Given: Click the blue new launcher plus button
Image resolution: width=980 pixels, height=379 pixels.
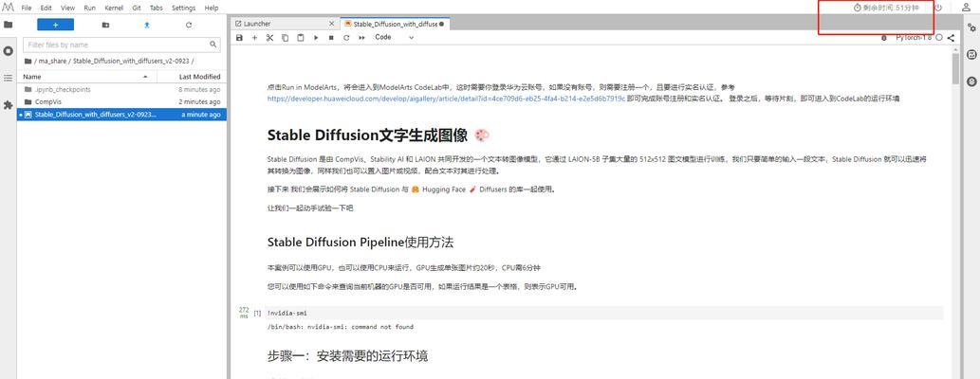Looking at the screenshot, I should [x=56, y=25].
